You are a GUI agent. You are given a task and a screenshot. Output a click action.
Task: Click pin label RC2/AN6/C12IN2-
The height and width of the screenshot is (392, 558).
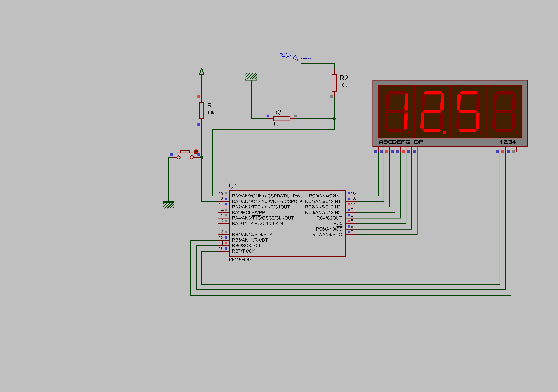coord(324,207)
